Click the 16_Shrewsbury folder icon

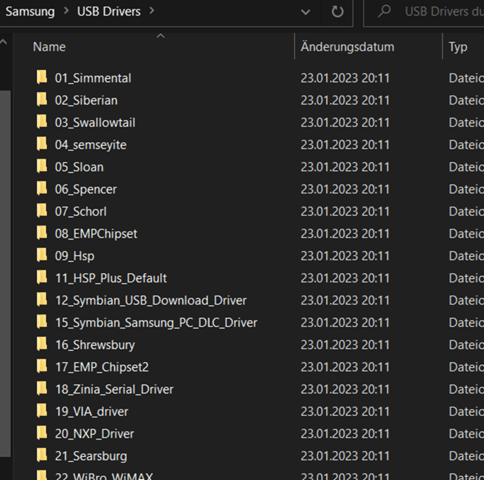(x=42, y=344)
